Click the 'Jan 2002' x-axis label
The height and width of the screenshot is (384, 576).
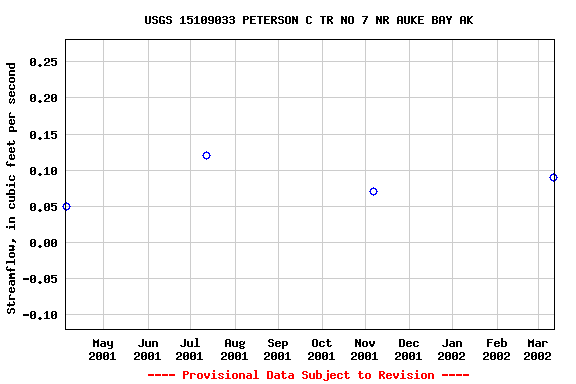point(451,349)
